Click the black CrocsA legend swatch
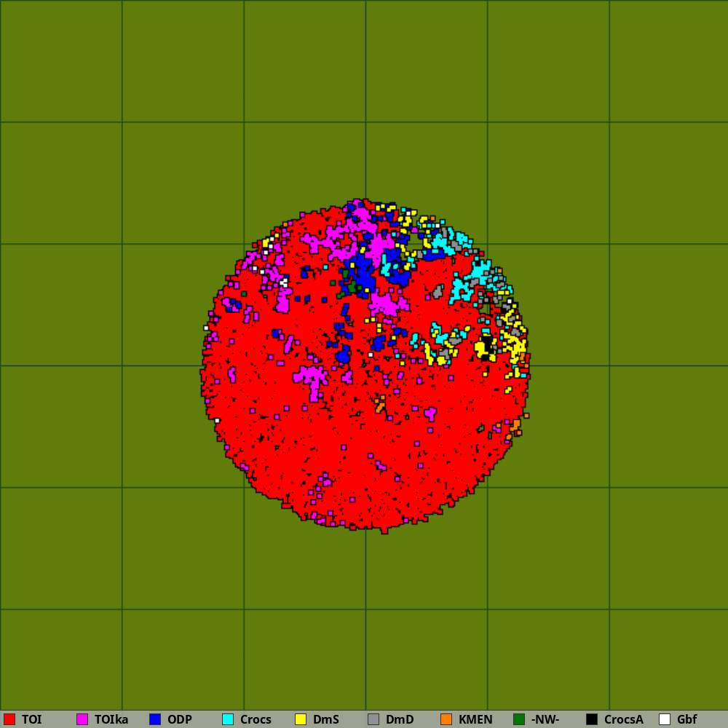Viewport: 728px width, 728px height. tap(592, 719)
